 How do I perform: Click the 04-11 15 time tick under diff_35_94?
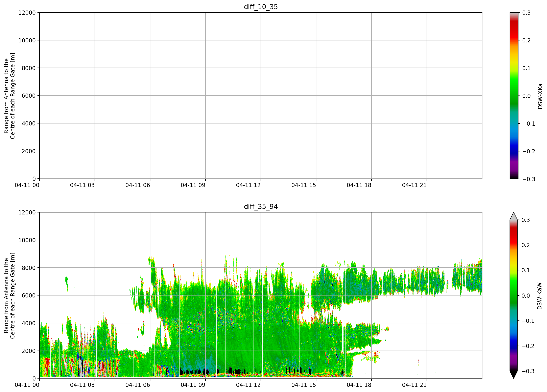click(x=304, y=385)
